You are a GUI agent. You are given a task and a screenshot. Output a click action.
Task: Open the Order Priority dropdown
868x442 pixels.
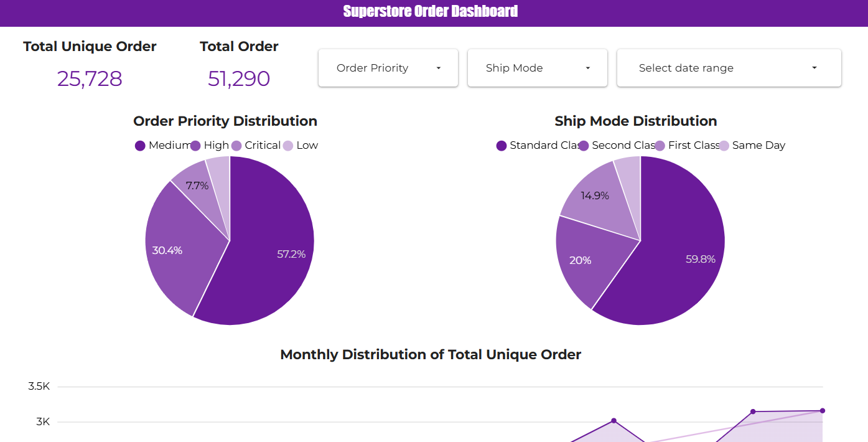point(388,67)
